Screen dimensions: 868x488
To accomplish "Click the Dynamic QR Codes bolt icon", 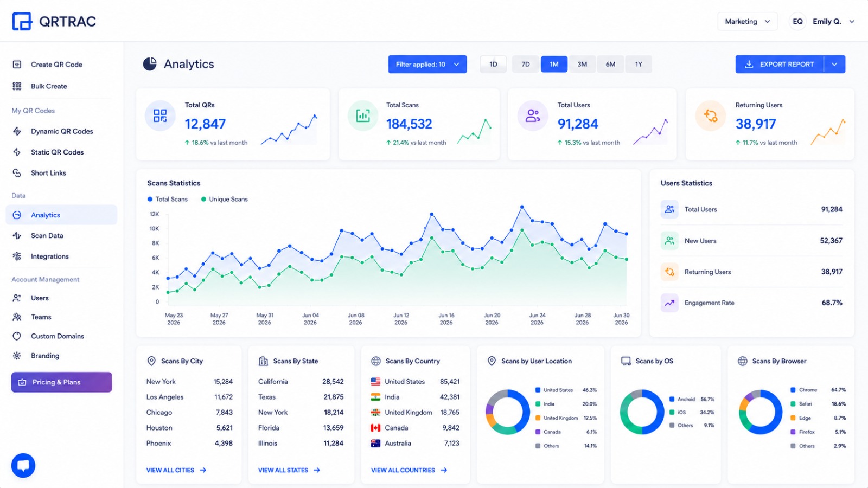I will [x=17, y=131].
